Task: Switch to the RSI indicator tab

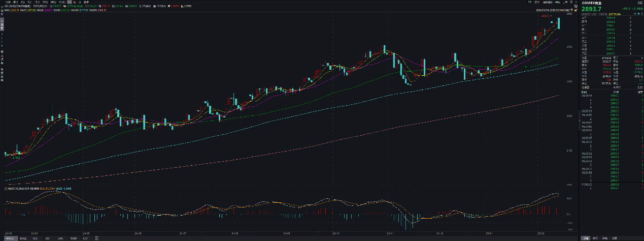Action: coord(47,238)
